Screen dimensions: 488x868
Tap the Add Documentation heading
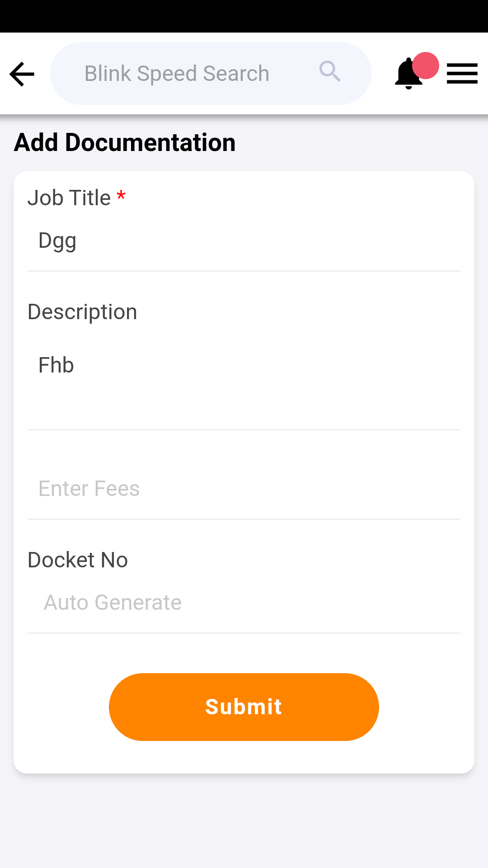pyautogui.click(x=125, y=142)
